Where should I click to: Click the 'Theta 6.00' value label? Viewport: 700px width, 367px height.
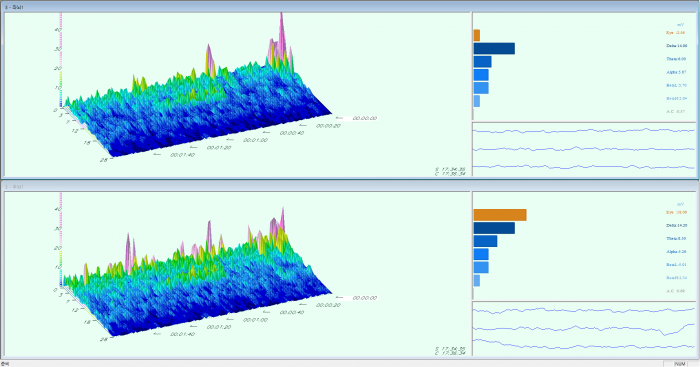tap(676, 59)
